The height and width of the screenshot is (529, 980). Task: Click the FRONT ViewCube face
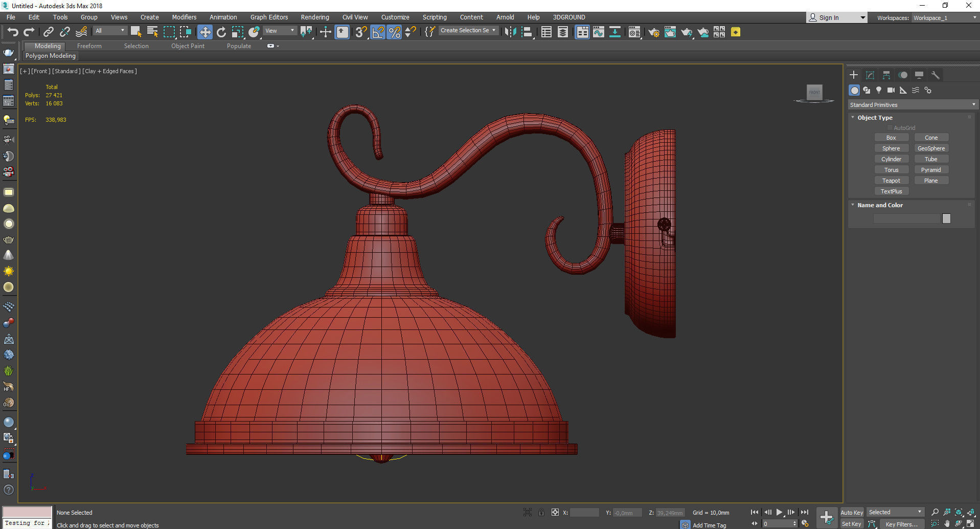[x=814, y=92]
